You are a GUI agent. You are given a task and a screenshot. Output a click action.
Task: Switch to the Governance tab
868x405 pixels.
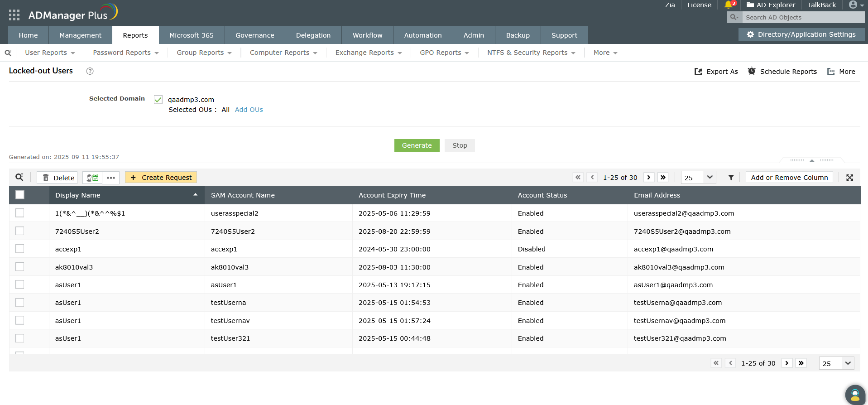[255, 35]
